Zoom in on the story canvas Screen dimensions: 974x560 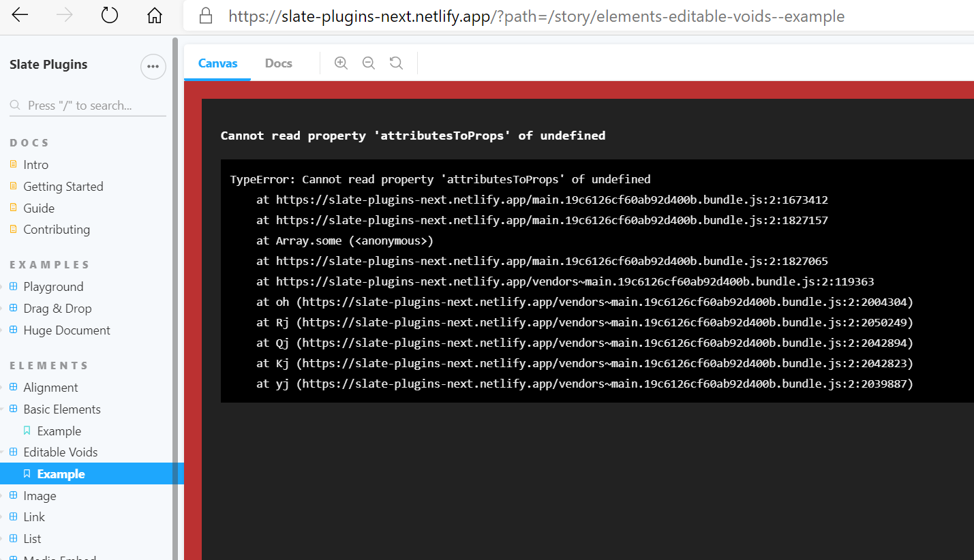[x=340, y=62]
